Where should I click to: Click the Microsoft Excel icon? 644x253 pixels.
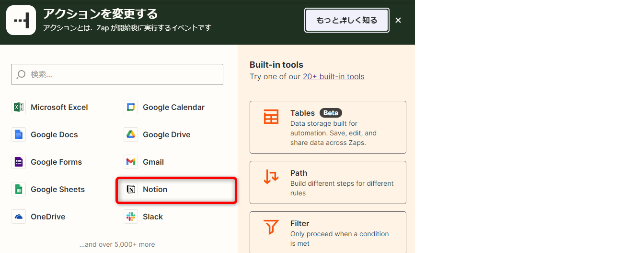coord(19,107)
